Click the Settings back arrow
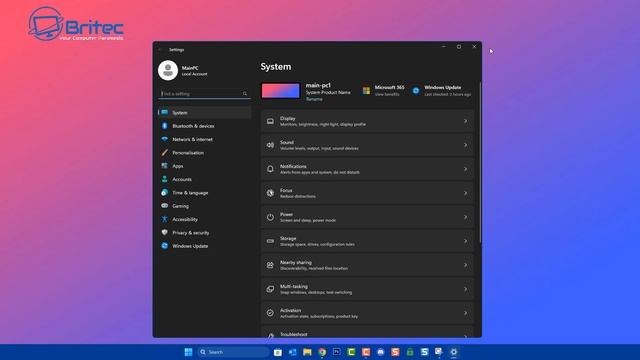 pos(160,49)
